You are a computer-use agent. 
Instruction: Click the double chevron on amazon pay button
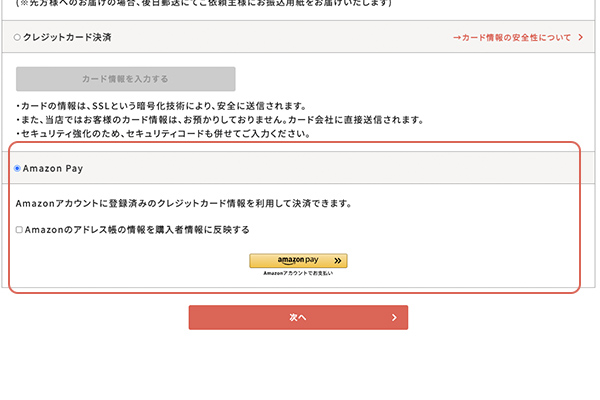[x=337, y=260]
